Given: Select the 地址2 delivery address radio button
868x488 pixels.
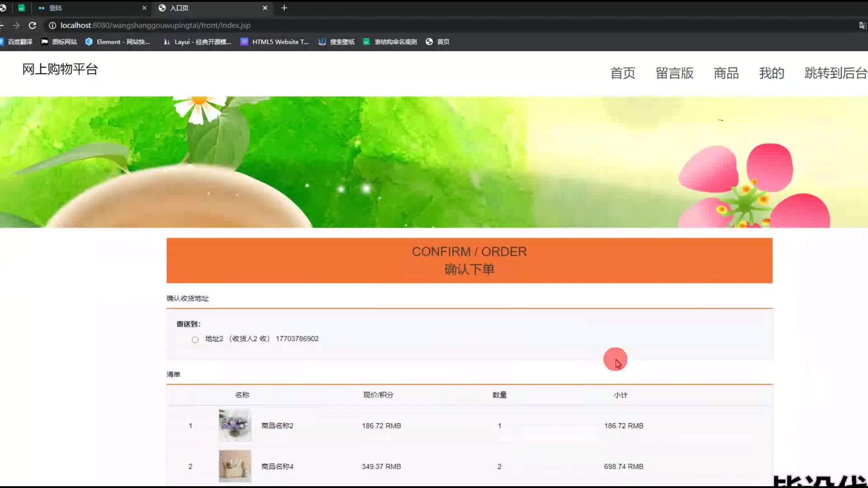Looking at the screenshot, I should pos(195,339).
